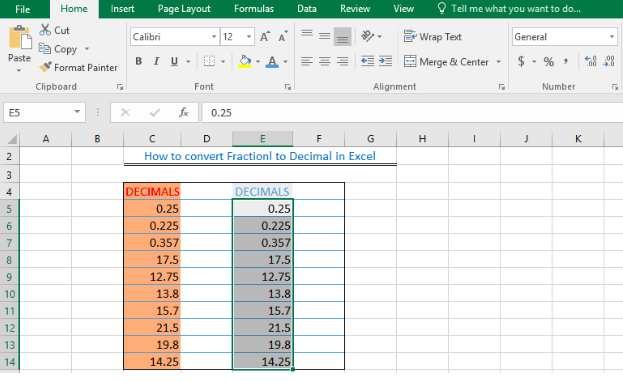
Task: Click the Paste clipboard icon
Action: 19,38
